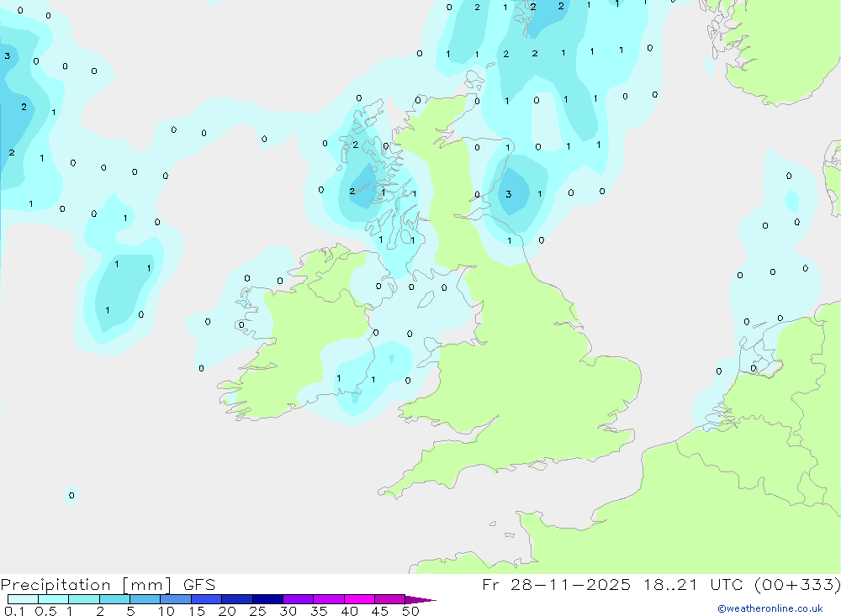This screenshot has height=616, width=841.
Task: Click the legend scale label 35
Action: (x=319, y=611)
